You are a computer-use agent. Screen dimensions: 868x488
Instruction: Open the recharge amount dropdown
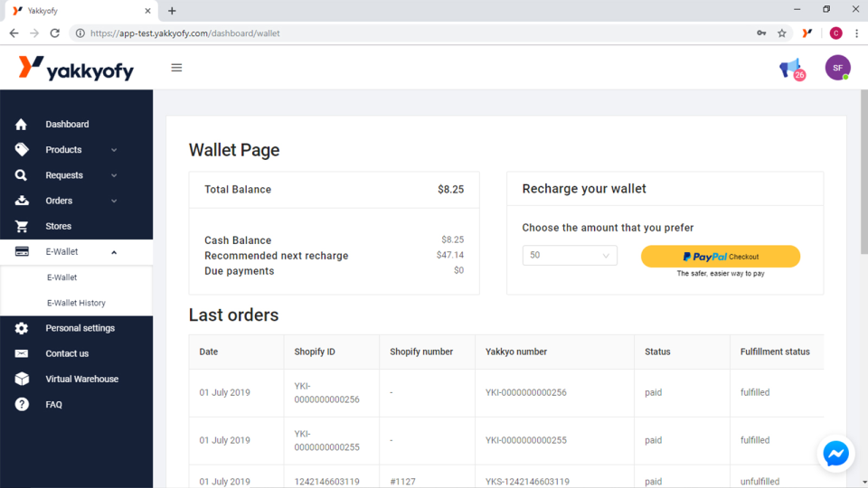tap(570, 256)
